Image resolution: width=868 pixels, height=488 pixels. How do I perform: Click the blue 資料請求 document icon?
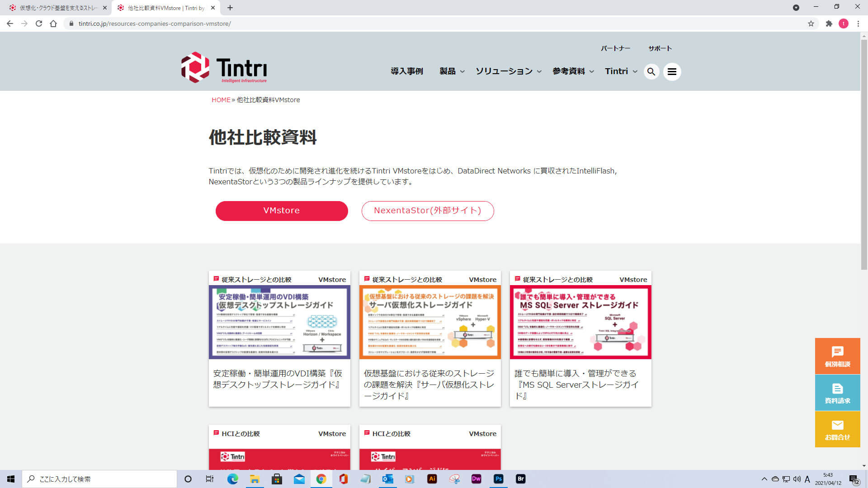click(x=837, y=392)
